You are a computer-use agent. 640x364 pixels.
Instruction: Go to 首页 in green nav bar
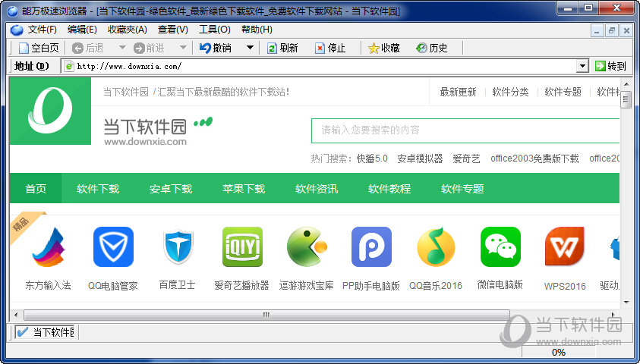pyautogui.click(x=36, y=188)
